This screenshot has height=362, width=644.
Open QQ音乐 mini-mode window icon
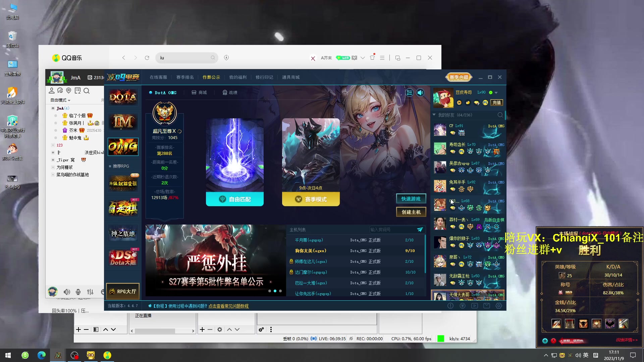(398, 58)
